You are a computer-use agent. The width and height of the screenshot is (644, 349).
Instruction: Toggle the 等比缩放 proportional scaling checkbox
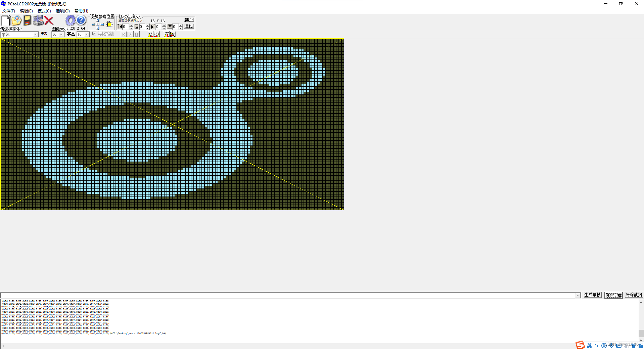(94, 34)
